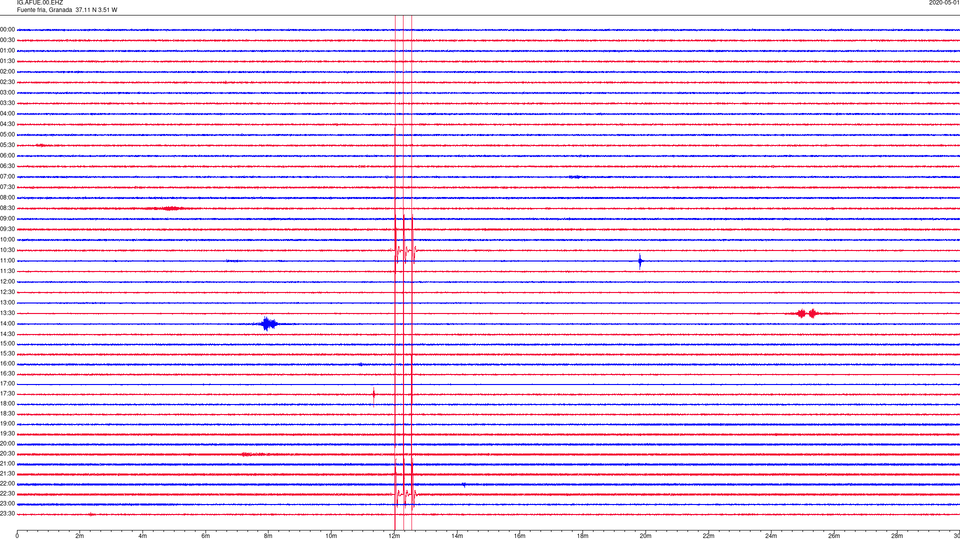Select the 04:00 trace time label
Viewport: 960px width, 540px height.
point(8,114)
